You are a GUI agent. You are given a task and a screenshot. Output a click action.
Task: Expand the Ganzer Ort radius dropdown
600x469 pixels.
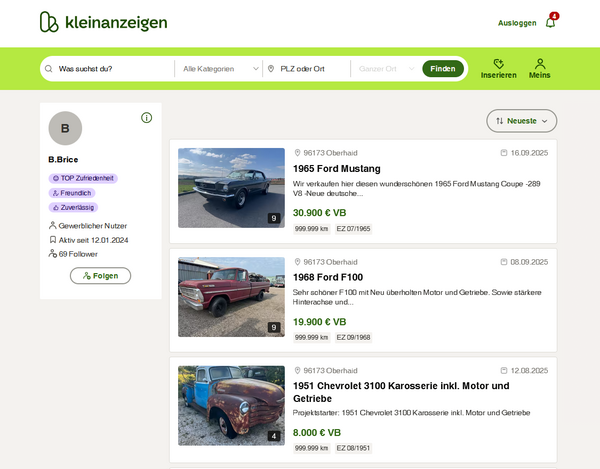pyautogui.click(x=383, y=69)
